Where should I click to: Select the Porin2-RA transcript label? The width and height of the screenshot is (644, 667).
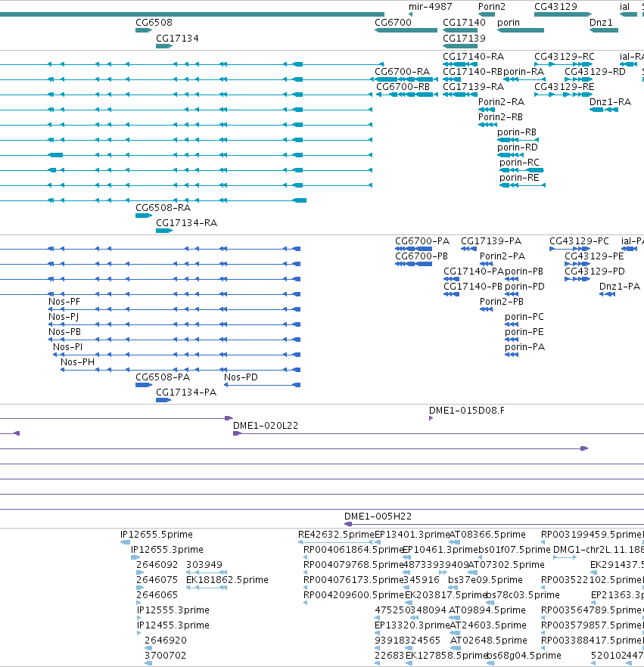[502, 102]
